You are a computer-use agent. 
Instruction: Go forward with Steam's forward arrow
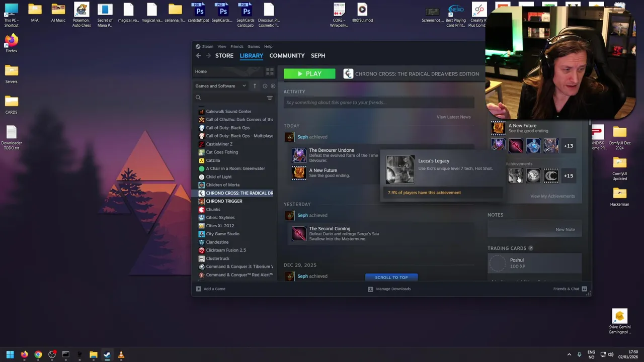point(208,56)
